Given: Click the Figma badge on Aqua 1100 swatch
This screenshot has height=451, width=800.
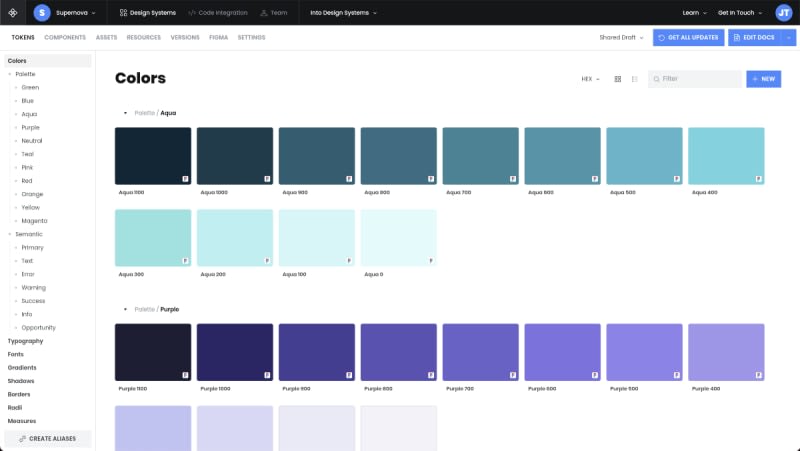Looking at the screenshot, I should [185, 178].
